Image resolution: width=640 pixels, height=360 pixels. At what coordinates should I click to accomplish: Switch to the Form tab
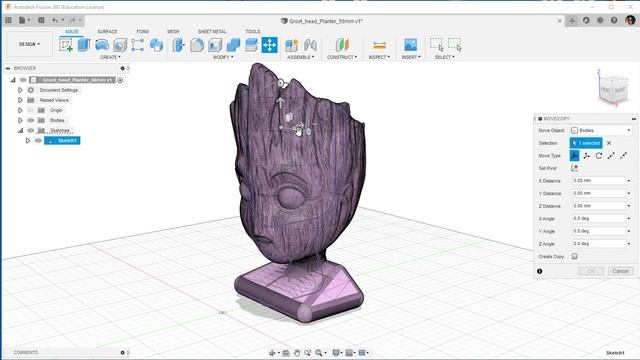(142, 31)
